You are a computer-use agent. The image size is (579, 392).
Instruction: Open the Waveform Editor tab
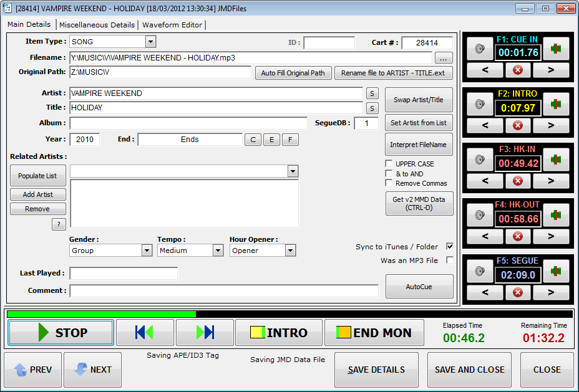click(x=172, y=25)
